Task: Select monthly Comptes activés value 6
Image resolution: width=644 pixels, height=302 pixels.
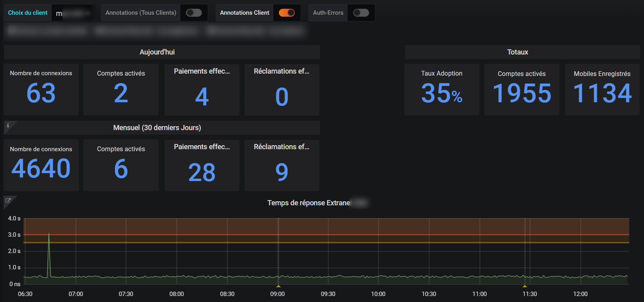Action: coord(121,169)
